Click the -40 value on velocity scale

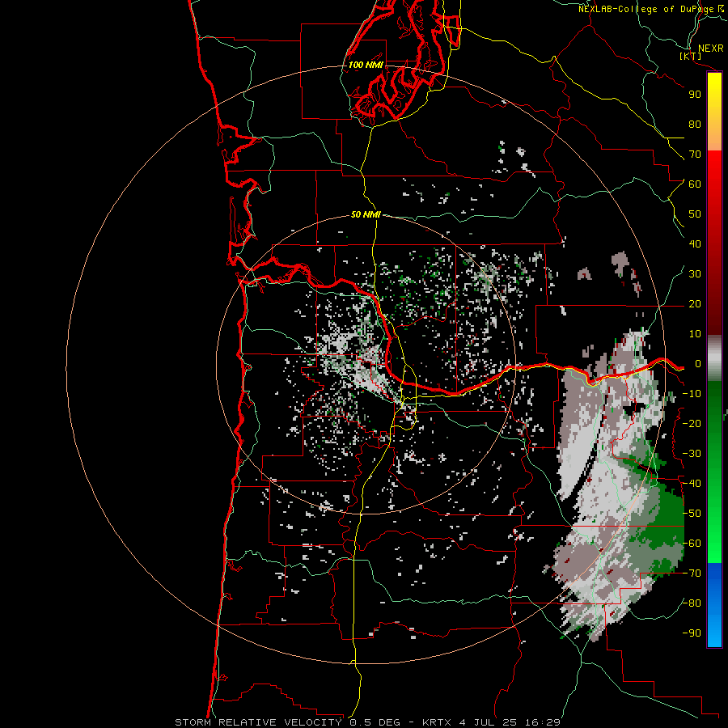click(x=692, y=484)
